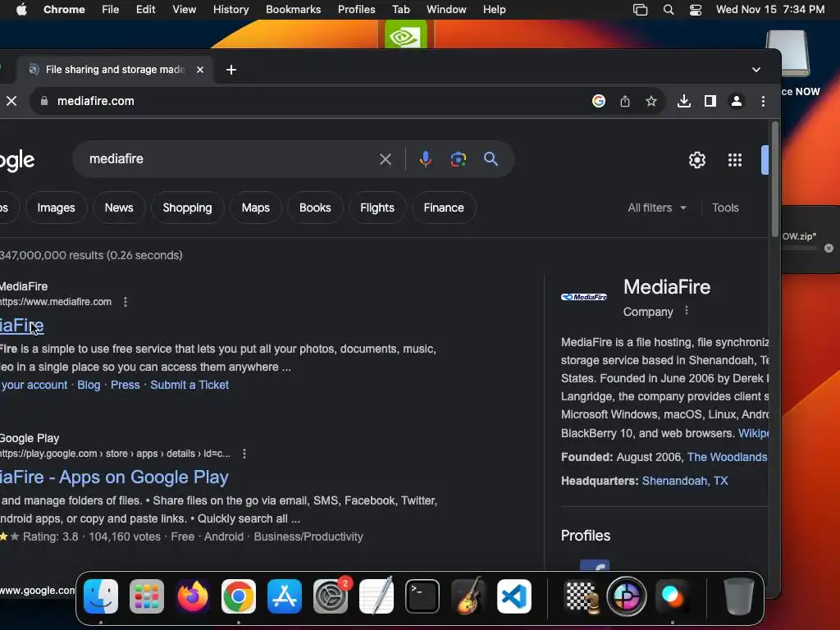This screenshot has height=630, width=840.
Task: Open Finder from the Dock
Action: (x=101, y=596)
